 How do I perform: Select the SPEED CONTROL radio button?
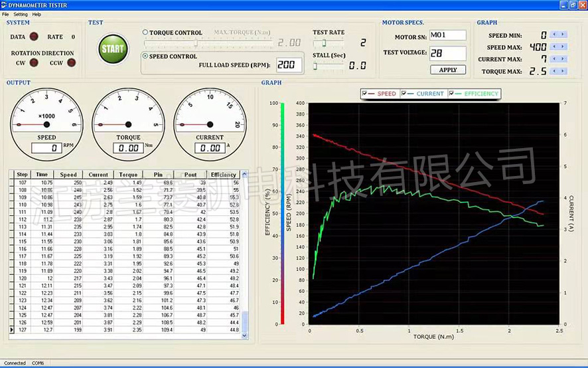pos(145,56)
